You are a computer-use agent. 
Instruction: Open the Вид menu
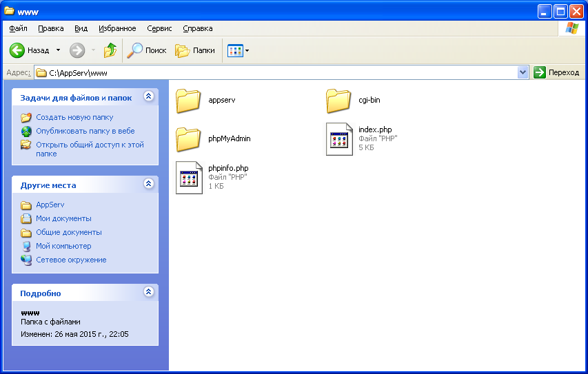(81, 28)
